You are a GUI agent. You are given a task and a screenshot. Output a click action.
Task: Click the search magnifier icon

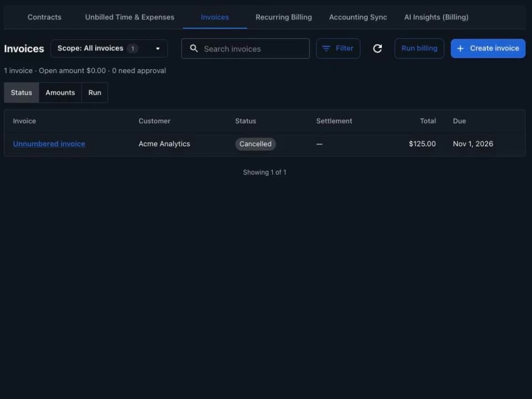pyautogui.click(x=194, y=49)
